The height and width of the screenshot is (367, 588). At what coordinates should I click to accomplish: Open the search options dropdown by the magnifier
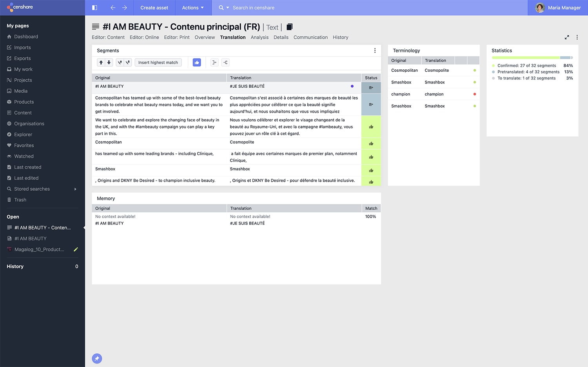[224, 7]
